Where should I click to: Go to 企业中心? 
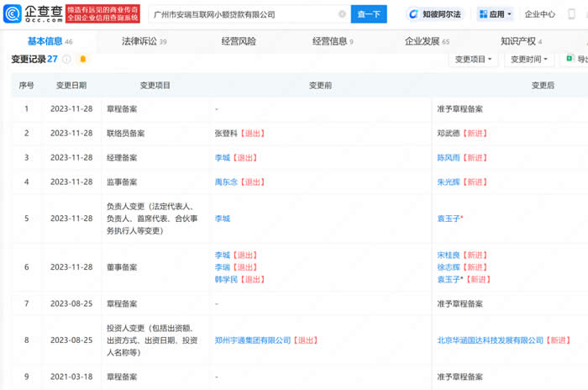click(x=540, y=14)
